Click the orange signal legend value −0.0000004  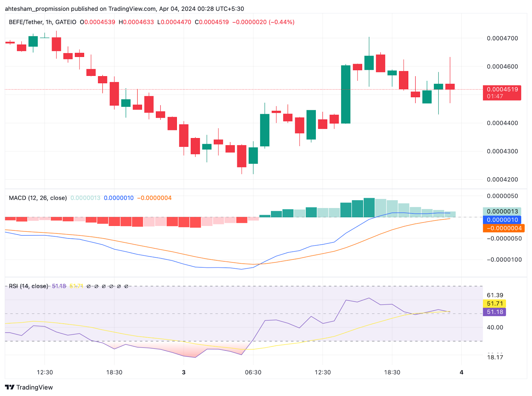(154, 198)
